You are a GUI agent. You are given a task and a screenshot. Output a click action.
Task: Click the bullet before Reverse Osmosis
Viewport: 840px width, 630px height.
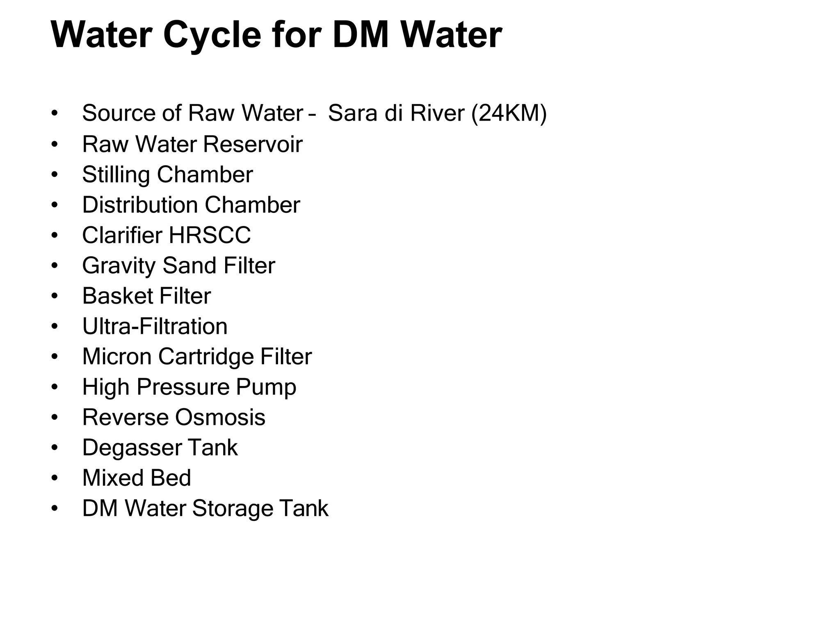click(55, 418)
